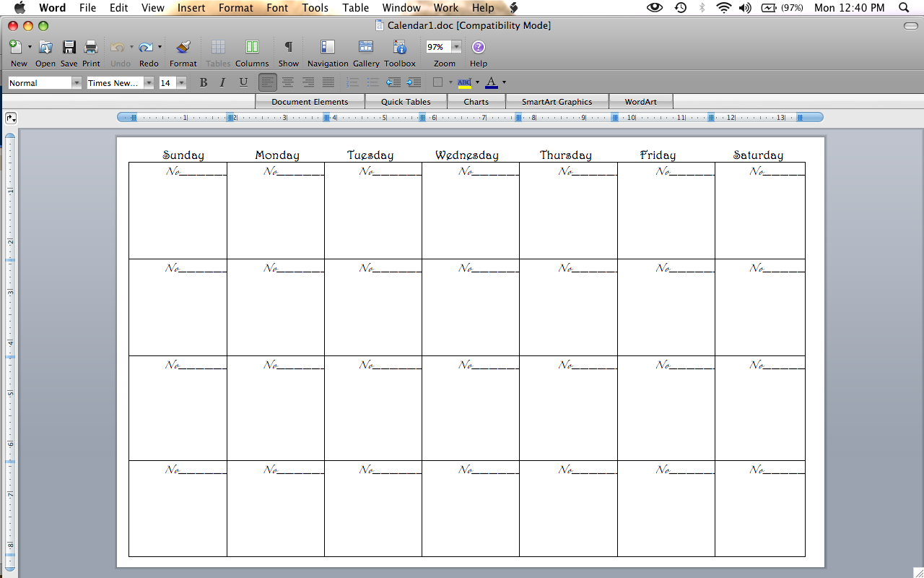The height and width of the screenshot is (578, 924).
Task: Open the Gallery icon
Action: [366, 47]
